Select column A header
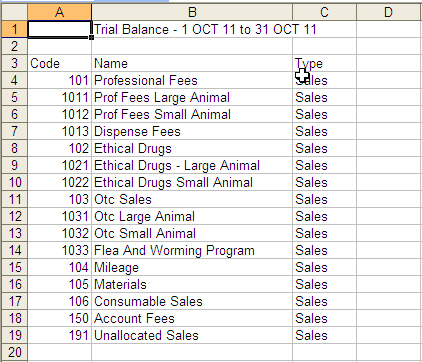 point(59,12)
